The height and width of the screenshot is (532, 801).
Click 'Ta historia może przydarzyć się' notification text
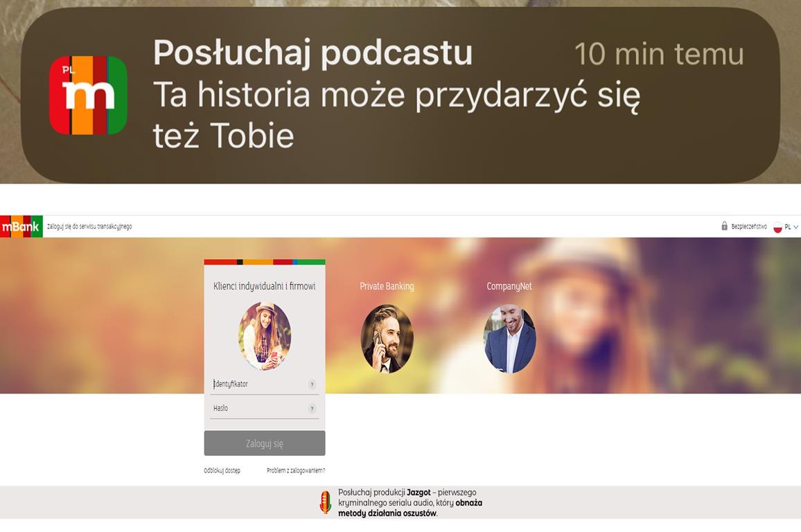click(396, 96)
